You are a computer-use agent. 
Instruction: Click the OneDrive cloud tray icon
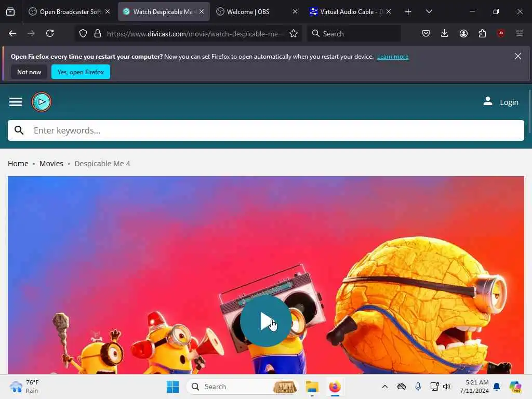402,387
